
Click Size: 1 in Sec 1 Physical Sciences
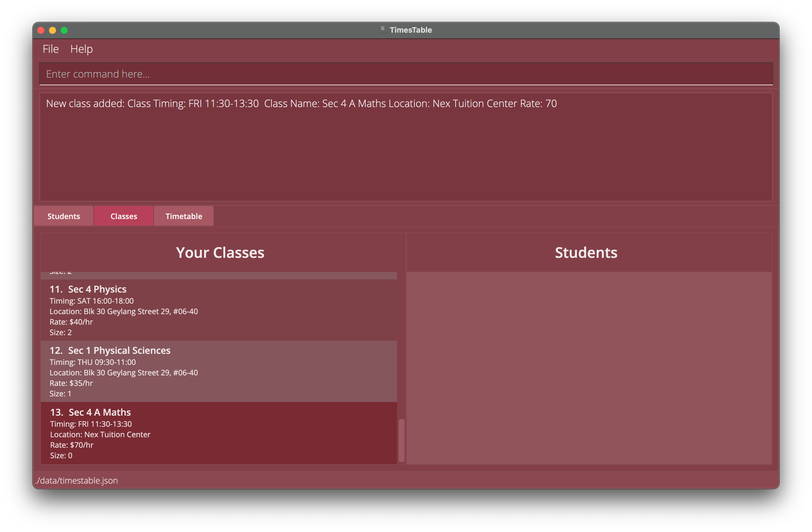60,393
